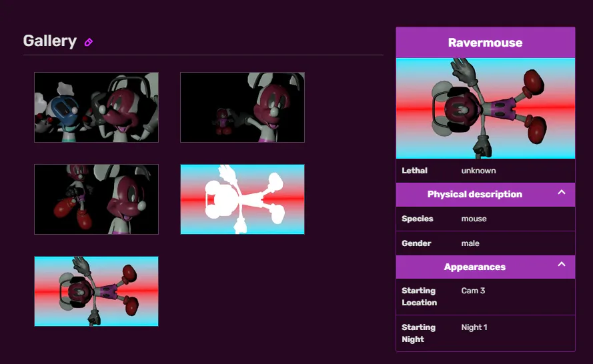Select the Lethal label
Image resolution: width=593 pixels, height=364 pixels.
(414, 171)
